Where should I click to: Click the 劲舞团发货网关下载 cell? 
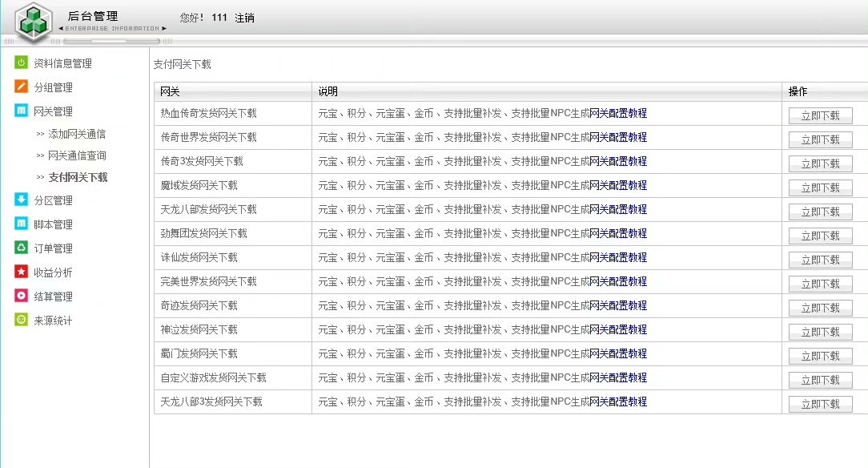(x=233, y=233)
